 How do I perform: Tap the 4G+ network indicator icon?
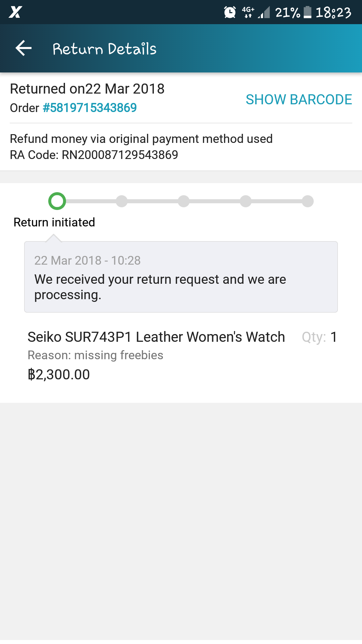tap(248, 12)
